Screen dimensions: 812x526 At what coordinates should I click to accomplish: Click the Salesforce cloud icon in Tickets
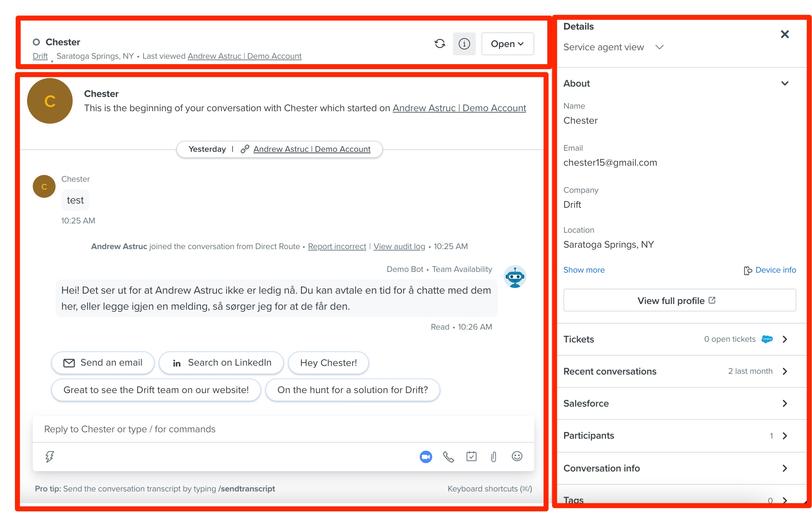[767, 339]
